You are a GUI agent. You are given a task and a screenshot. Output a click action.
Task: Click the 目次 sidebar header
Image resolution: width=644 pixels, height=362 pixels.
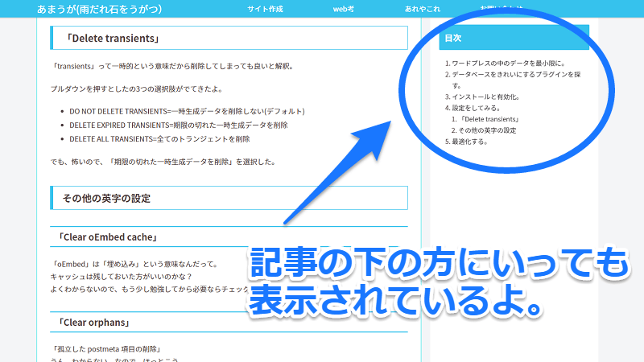(x=453, y=38)
